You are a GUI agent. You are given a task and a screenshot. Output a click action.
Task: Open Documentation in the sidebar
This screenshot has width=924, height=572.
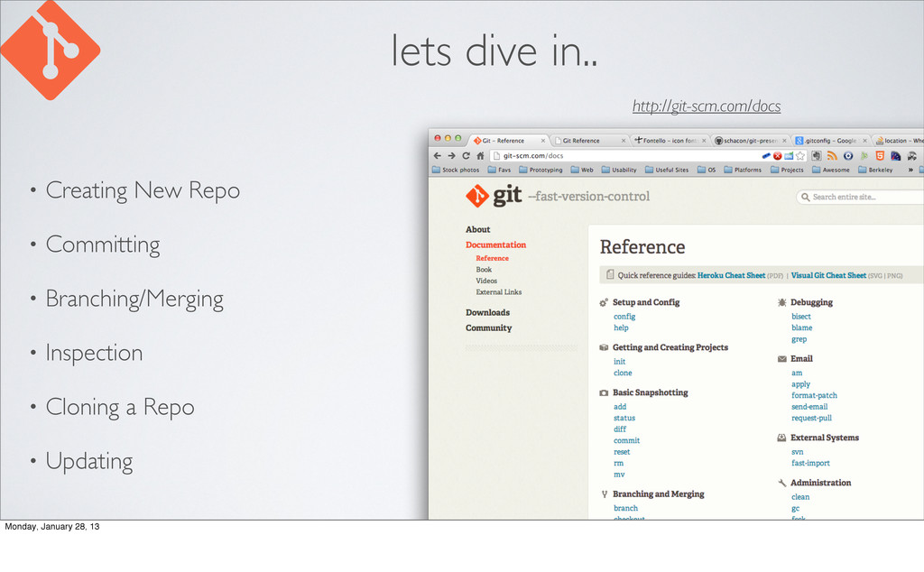(495, 244)
